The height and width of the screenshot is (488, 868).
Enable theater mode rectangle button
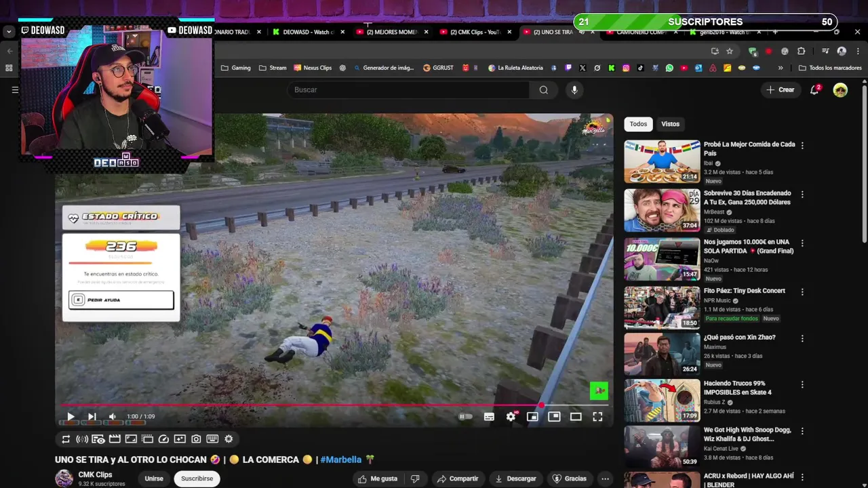pyautogui.click(x=576, y=417)
